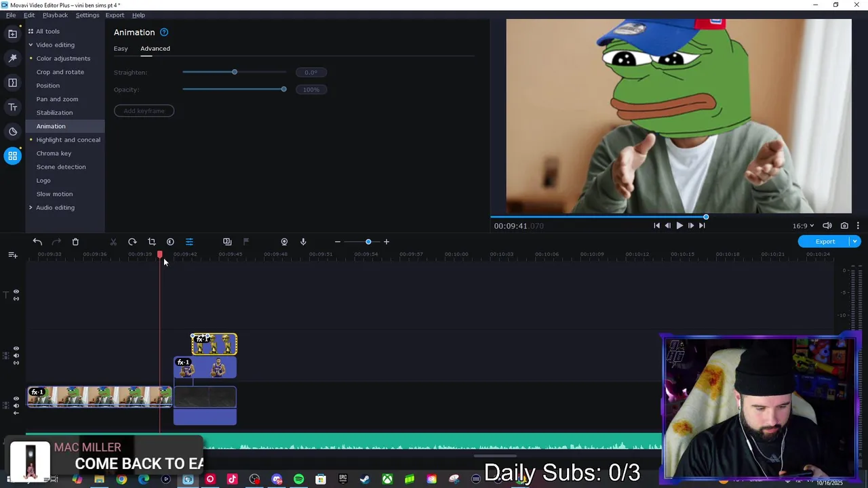Screen dimensions: 868x488
Task: Select Chroma key tool
Action: pos(54,153)
